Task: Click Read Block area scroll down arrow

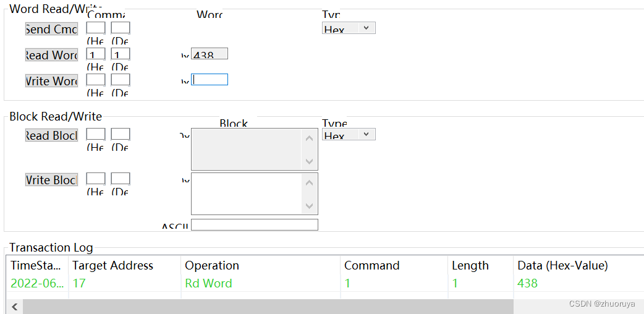Action: (309, 161)
